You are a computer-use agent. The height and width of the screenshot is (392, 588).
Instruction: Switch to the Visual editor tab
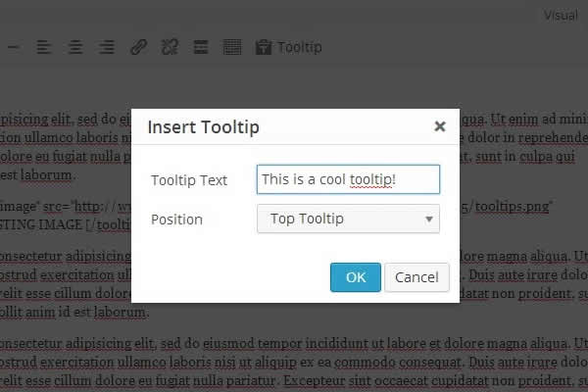tap(561, 15)
